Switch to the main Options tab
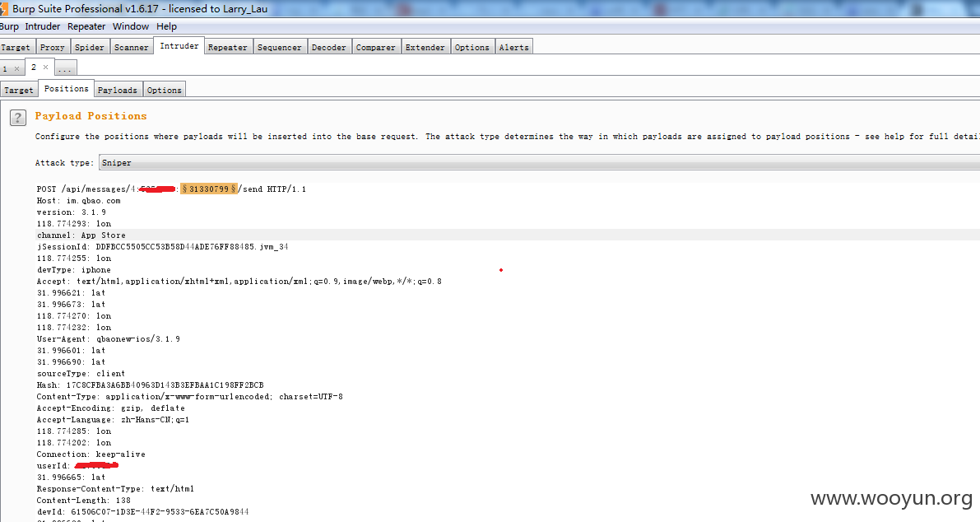This screenshot has width=980, height=522. (x=471, y=47)
